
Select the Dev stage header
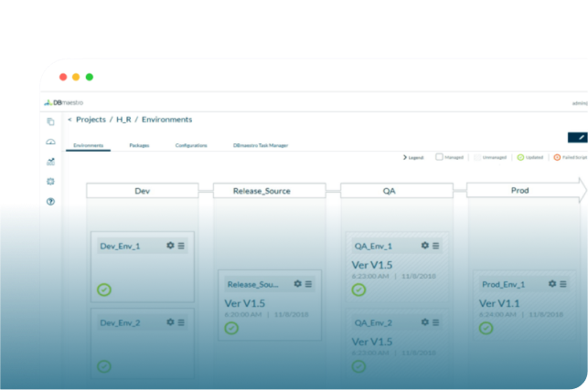143,191
